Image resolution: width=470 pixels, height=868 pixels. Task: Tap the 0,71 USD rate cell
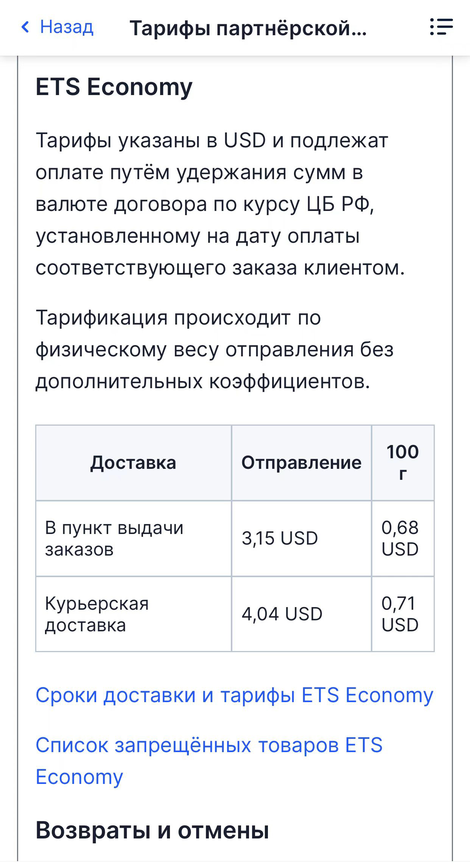coord(400,614)
